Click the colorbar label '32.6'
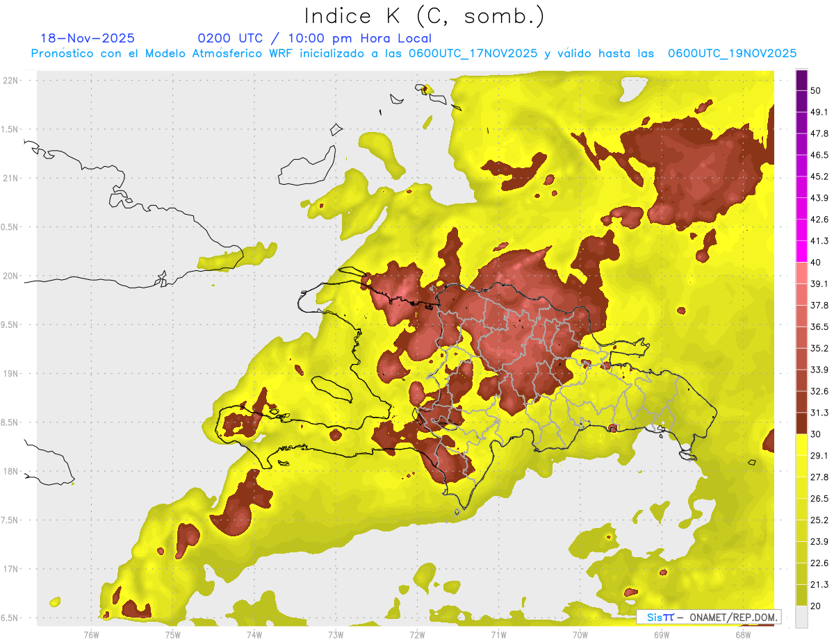Screen dimensions: 834x644 (x=819, y=391)
